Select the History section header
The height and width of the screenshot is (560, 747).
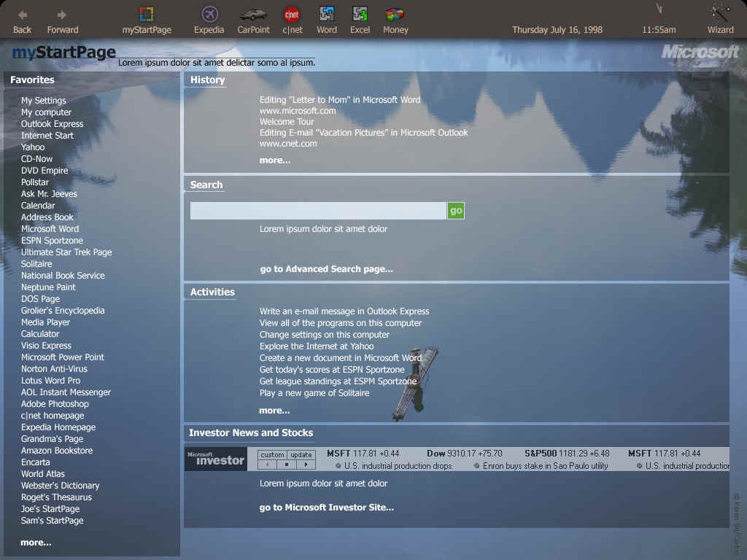[207, 80]
